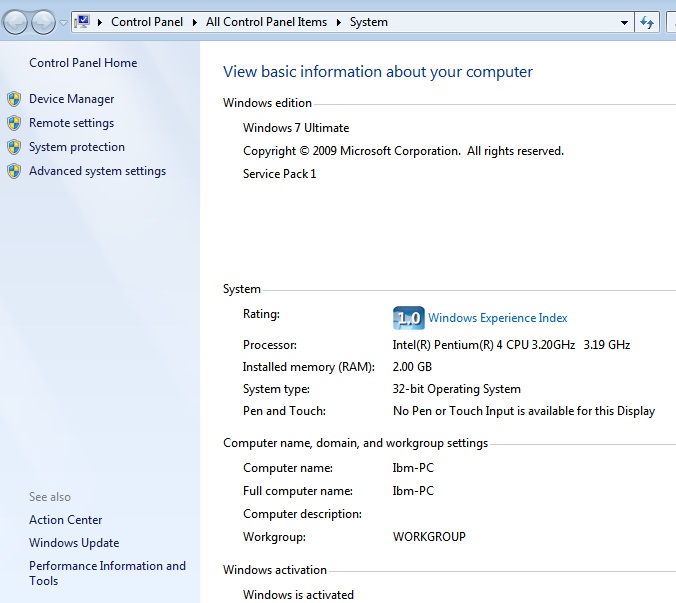
Task: Click the View basic information heading
Action: pos(378,72)
